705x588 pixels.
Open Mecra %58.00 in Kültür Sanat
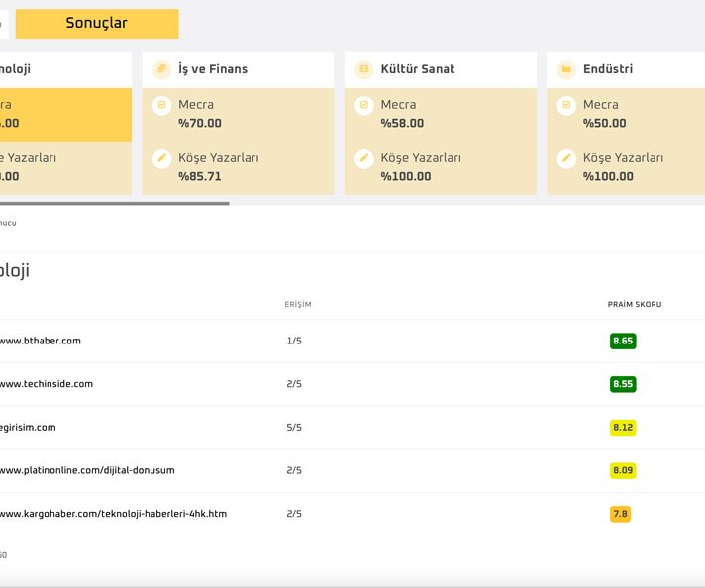click(x=441, y=114)
